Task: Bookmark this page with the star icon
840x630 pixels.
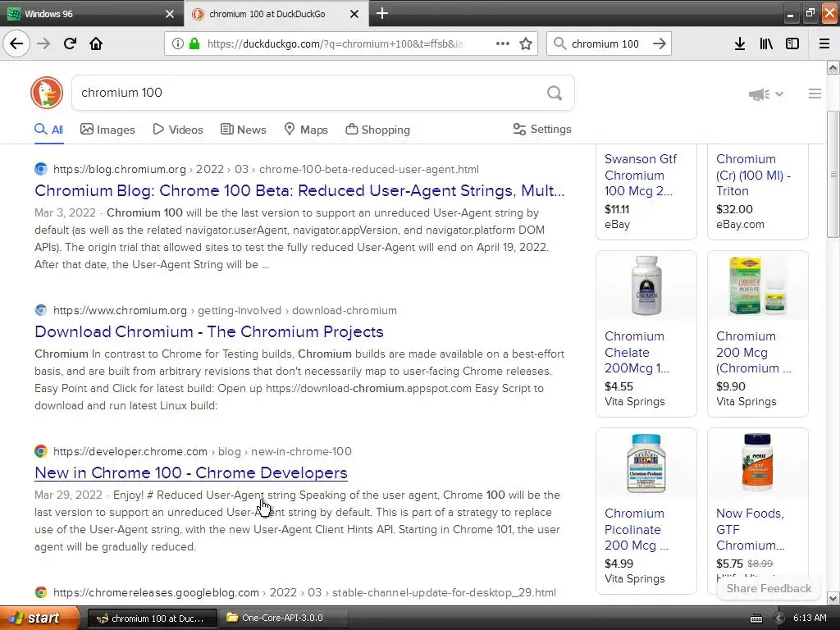Action: coord(526,44)
